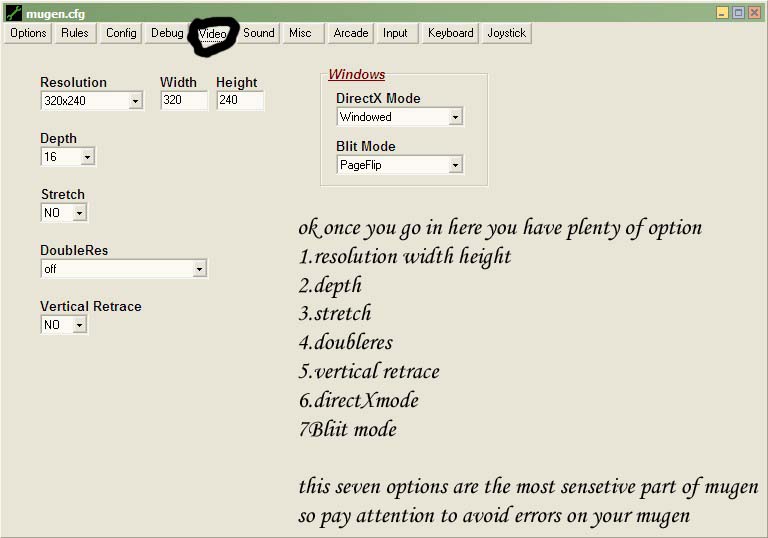The width and height of the screenshot is (768, 538).
Task: Click the Depth label
Action: 58,139
